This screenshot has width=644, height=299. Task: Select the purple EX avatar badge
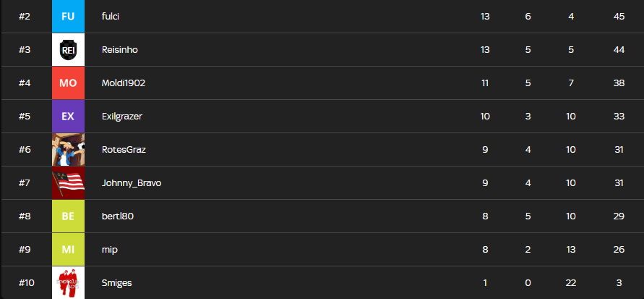coord(68,117)
